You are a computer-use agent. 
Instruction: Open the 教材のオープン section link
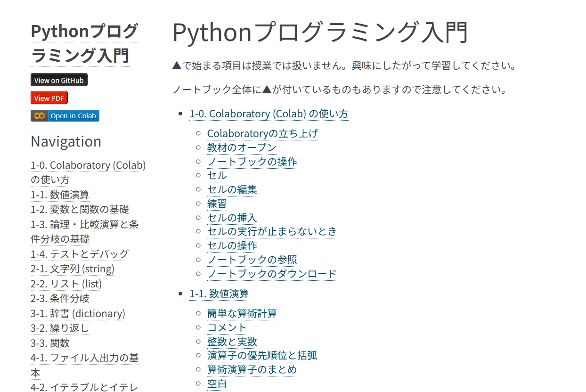tap(242, 147)
